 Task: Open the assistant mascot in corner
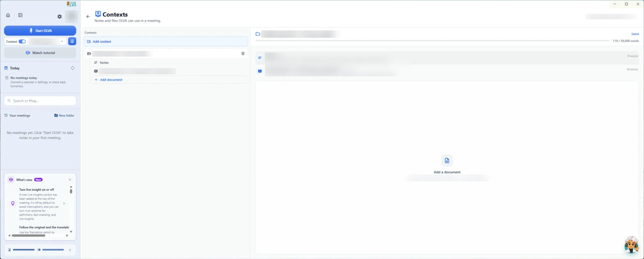click(632, 244)
